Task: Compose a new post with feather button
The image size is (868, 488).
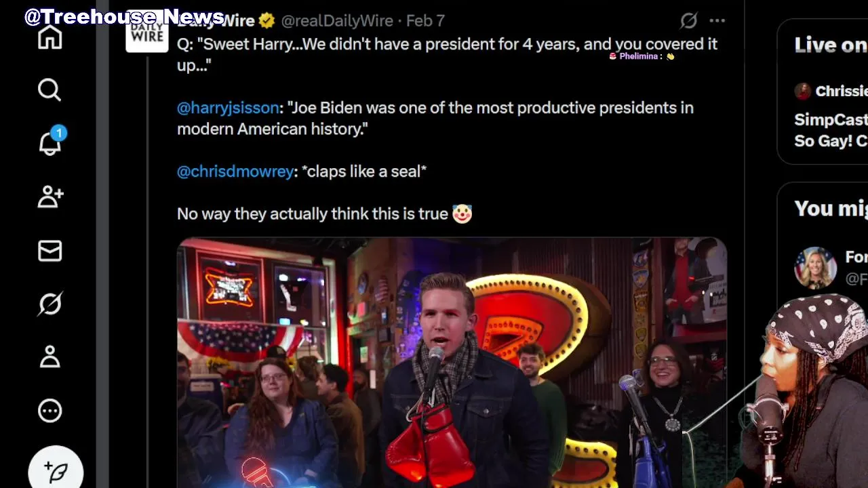Action: (56, 469)
